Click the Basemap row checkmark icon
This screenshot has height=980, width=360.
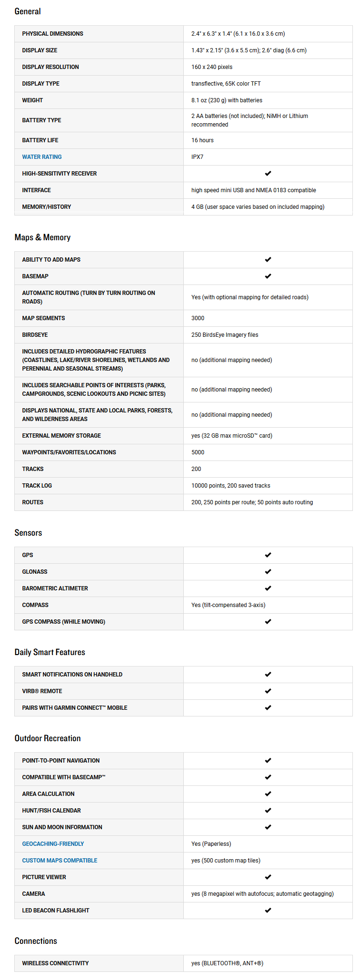pyautogui.click(x=268, y=276)
